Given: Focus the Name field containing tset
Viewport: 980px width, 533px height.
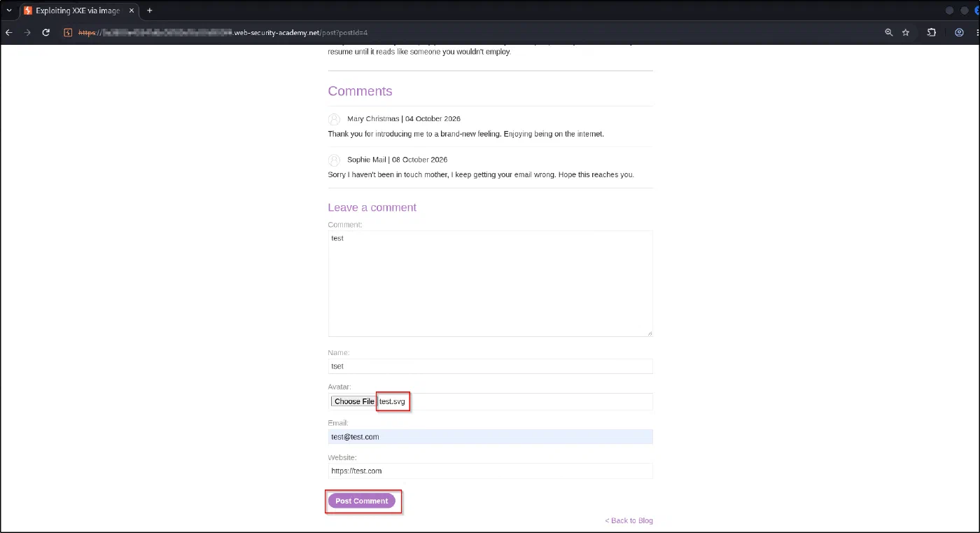Looking at the screenshot, I should point(490,366).
